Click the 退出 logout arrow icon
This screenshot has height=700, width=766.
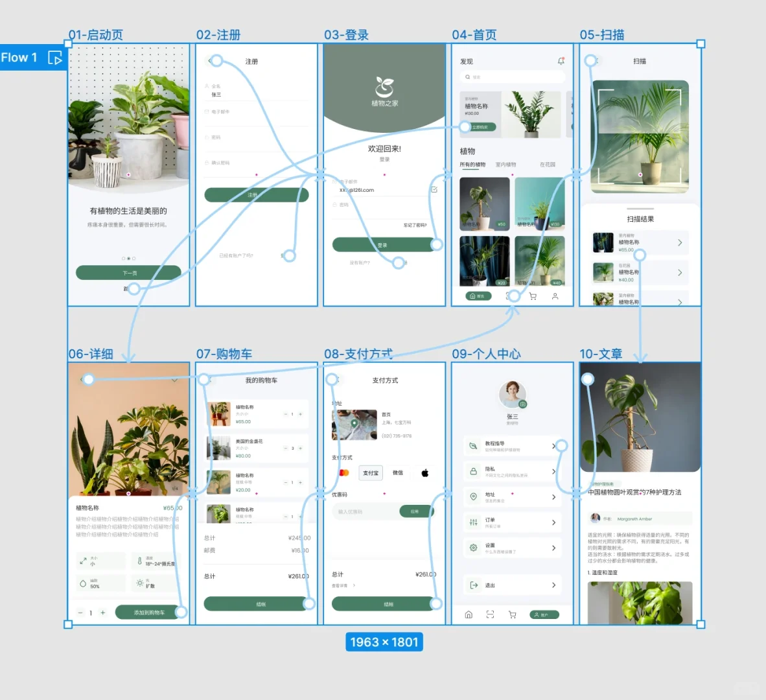(473, 585)
